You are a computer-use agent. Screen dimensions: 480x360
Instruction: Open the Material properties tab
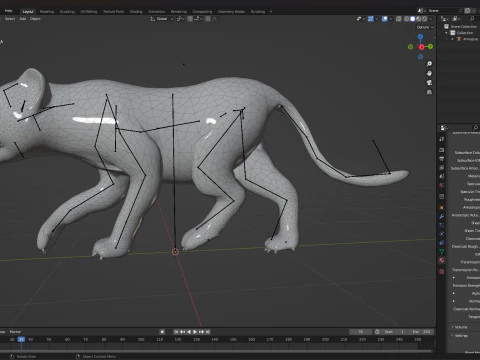tap(442, 260)
